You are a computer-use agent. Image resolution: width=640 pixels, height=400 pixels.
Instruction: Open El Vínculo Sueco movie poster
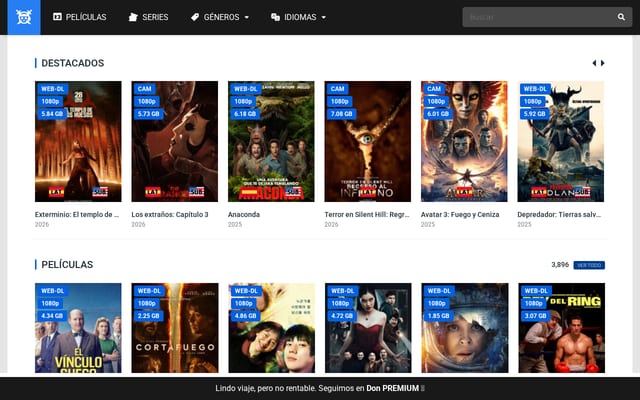[78, 328]
